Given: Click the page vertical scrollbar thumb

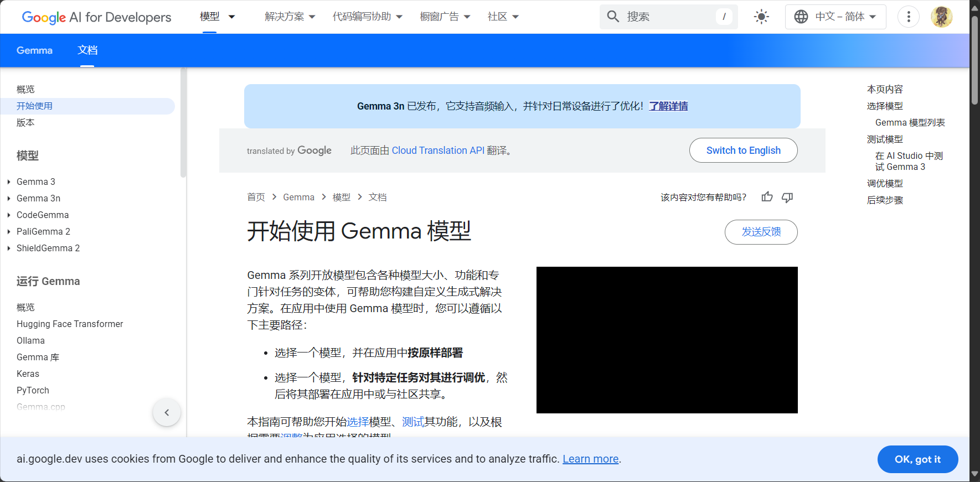Looking at the screenshot, I should pos(974,61).
